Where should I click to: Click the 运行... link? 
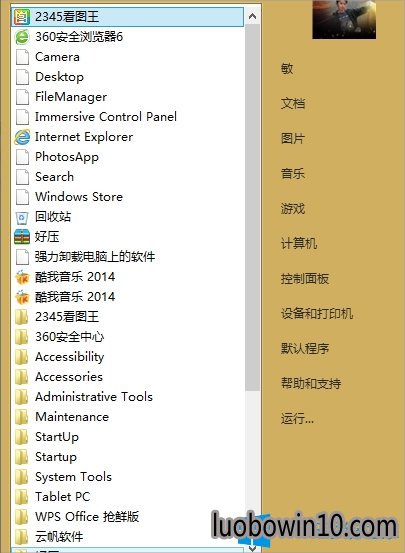(297, 419)
